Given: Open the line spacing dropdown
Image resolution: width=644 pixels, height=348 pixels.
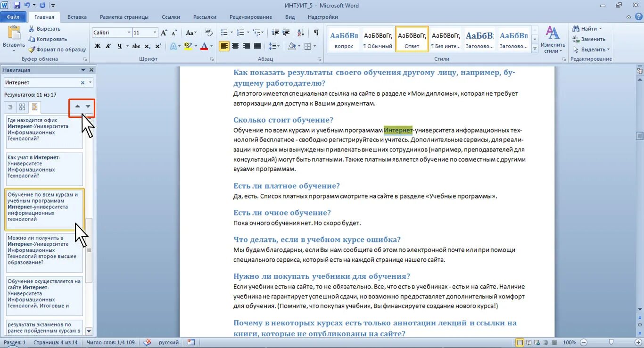Looking at the screenshot, I should (x=274, y=46).
